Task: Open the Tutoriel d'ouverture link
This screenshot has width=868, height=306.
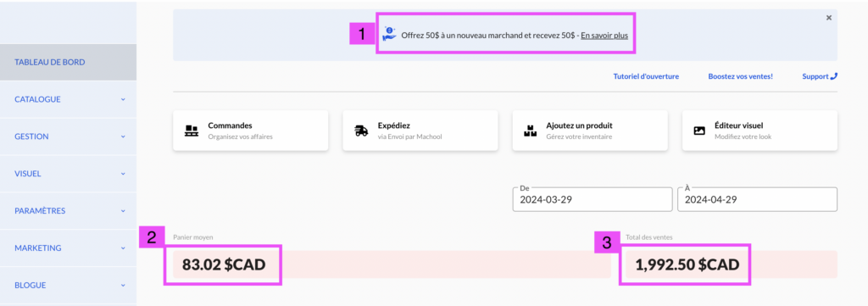Action: [x=646, y=76]
